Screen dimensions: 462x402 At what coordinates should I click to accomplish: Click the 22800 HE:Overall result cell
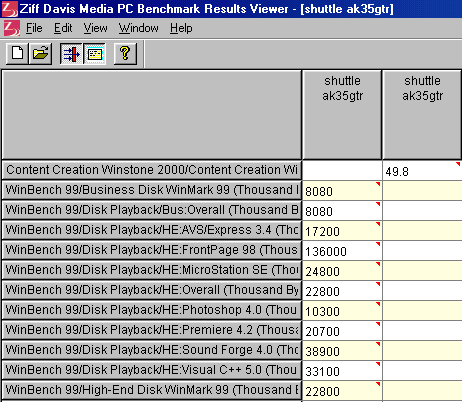point(342,291)
